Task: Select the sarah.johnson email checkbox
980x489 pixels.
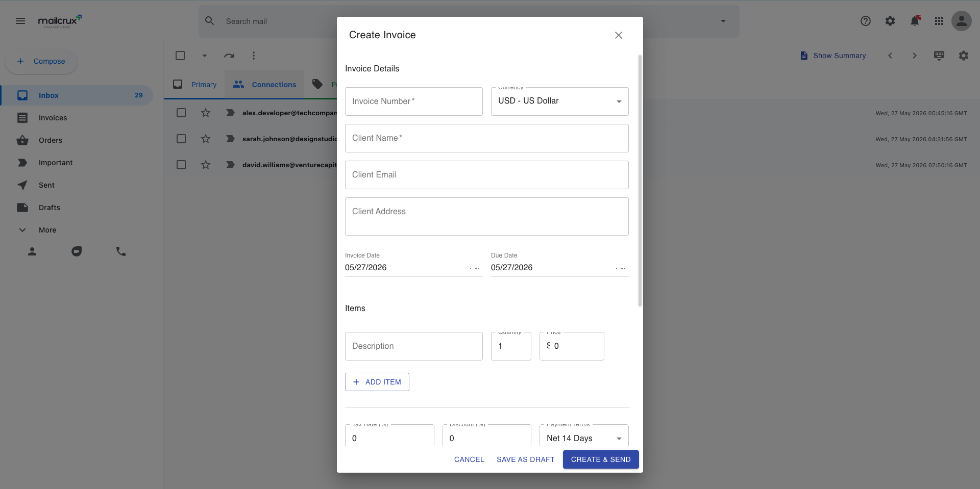Action: pyautogui.click(x=181, y=139)
